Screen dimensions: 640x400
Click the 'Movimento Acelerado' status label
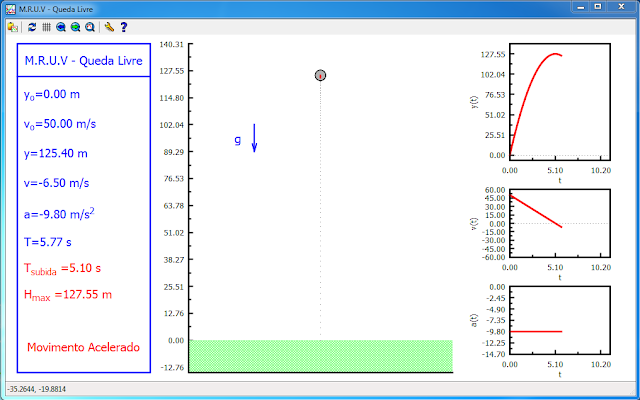[x=84, y=347]
